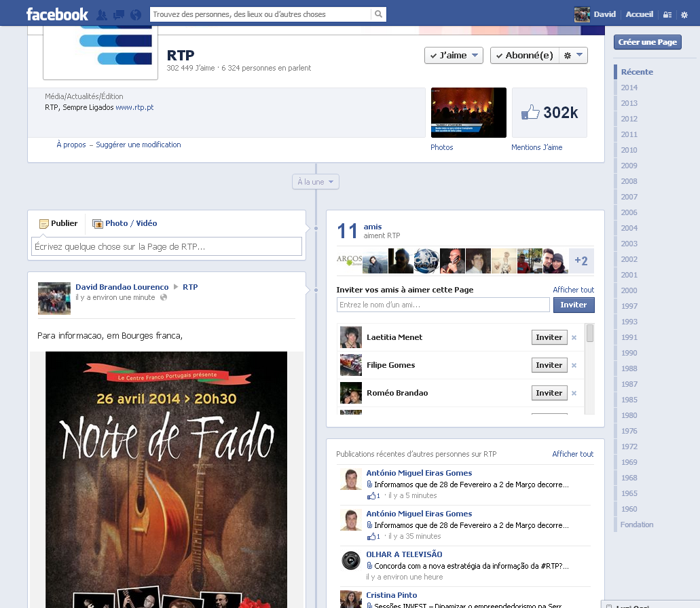Image resolution: width=700 pixels, height=608 pixels.
Task: Open friend requests icon in top bar
Action: coord(103,14)
